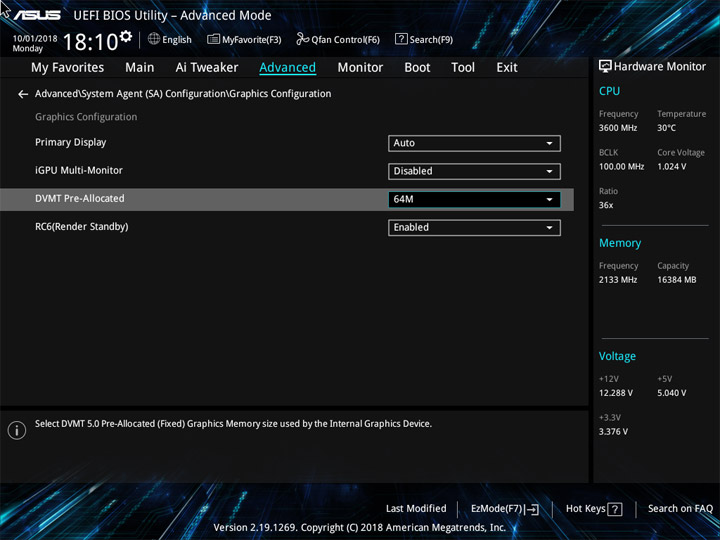Click the breadcrumb path text
Screen dimensions: 720x540
183,94
